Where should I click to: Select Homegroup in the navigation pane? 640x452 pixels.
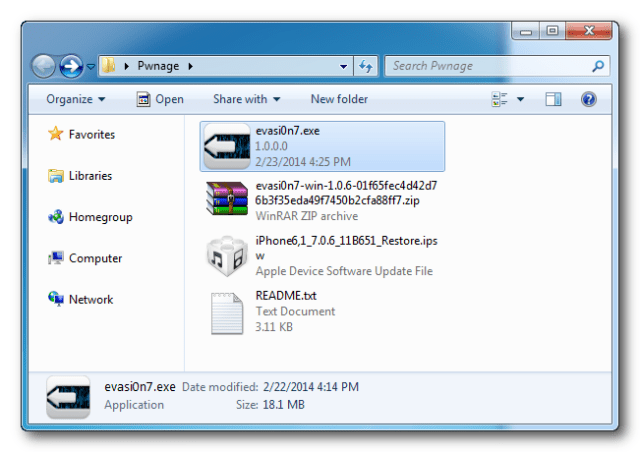[x=101, y=217]
